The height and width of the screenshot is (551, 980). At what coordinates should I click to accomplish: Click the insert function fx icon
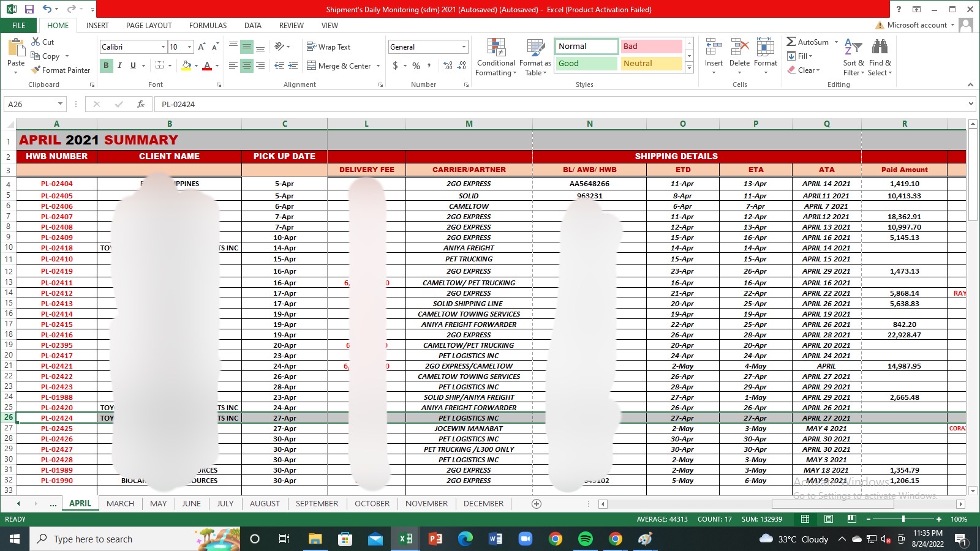[x=141, y=104]
